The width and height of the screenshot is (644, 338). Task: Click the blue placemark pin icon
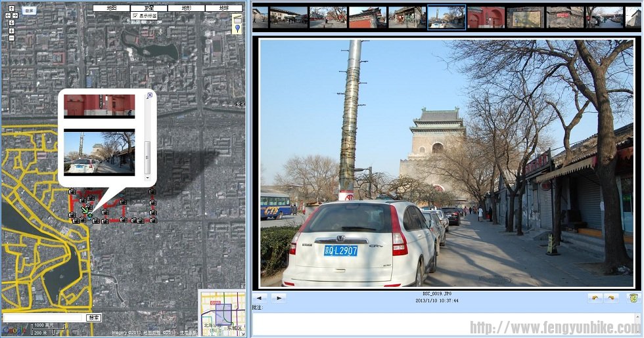coord(238,28)
